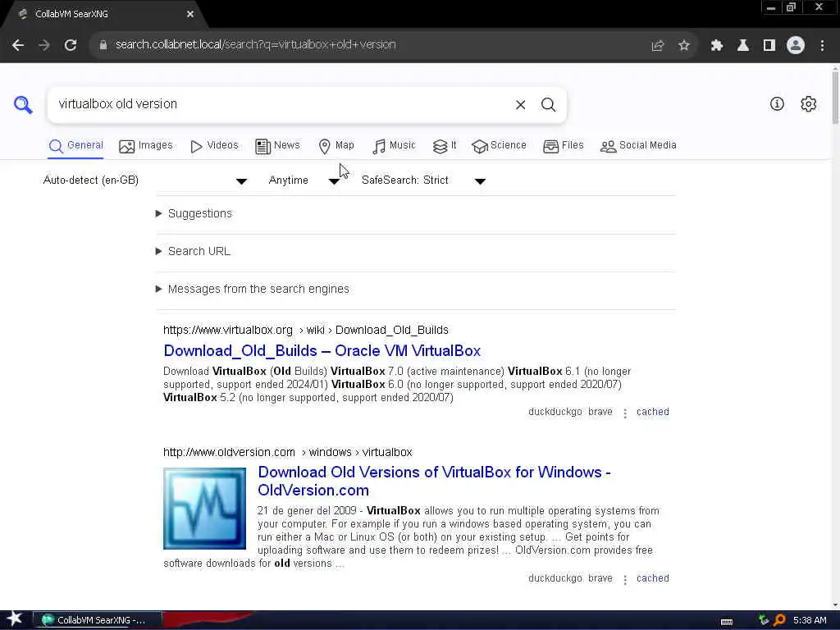Click the SearXNG magnifier logo
840x630 pixels.
click(23, 104)
